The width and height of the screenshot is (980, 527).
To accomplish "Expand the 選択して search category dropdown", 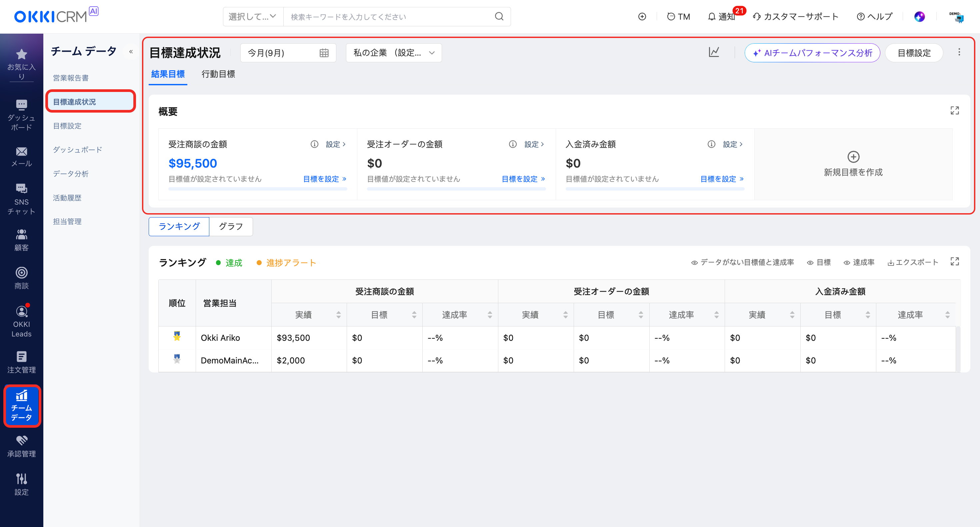I will click(x=253, y=17).
